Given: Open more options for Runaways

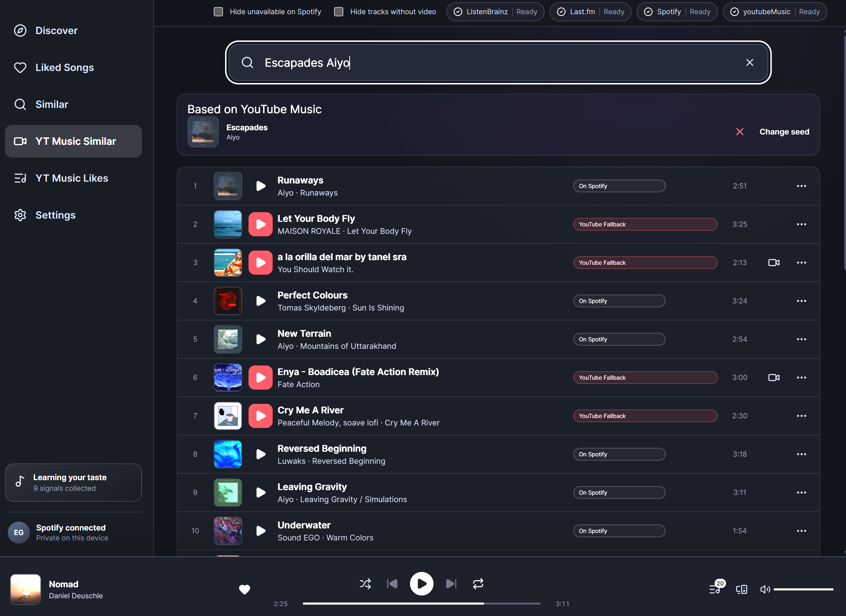Looking at the screenshot, I should 802,186.
